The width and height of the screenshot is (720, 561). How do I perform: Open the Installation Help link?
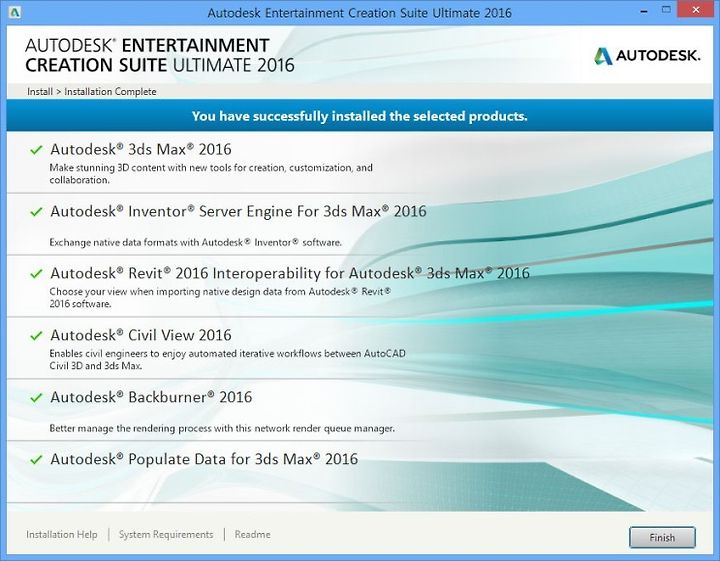(62, 534)
